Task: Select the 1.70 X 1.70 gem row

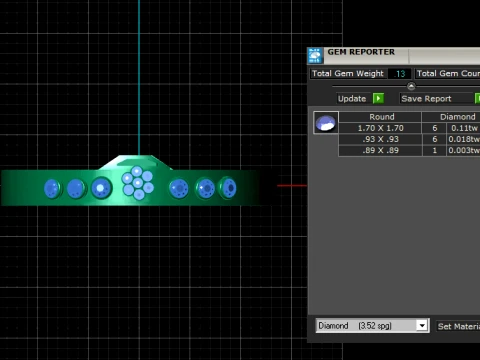Action: [x=409, y=128]
